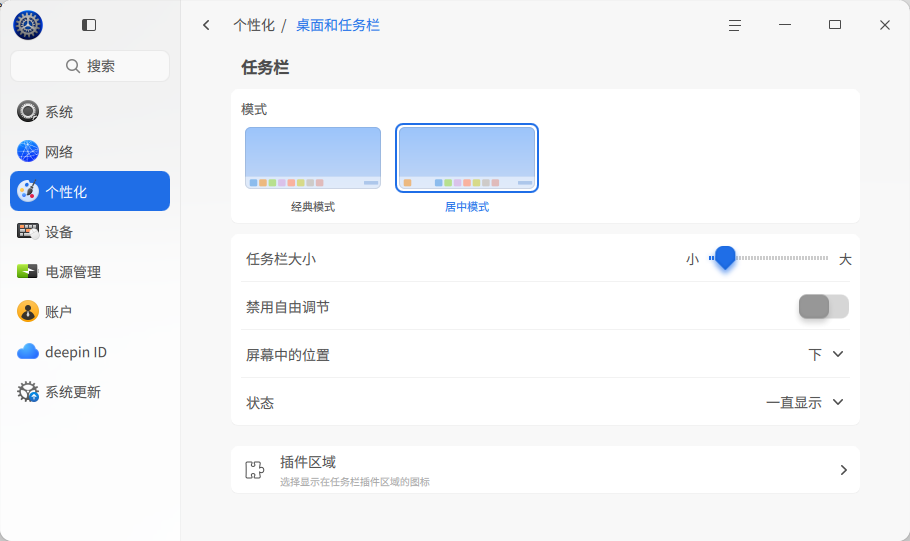Toggle the sidebar collapse icon
The width and height of the screenshot is (910, 541).
[89, 25]
